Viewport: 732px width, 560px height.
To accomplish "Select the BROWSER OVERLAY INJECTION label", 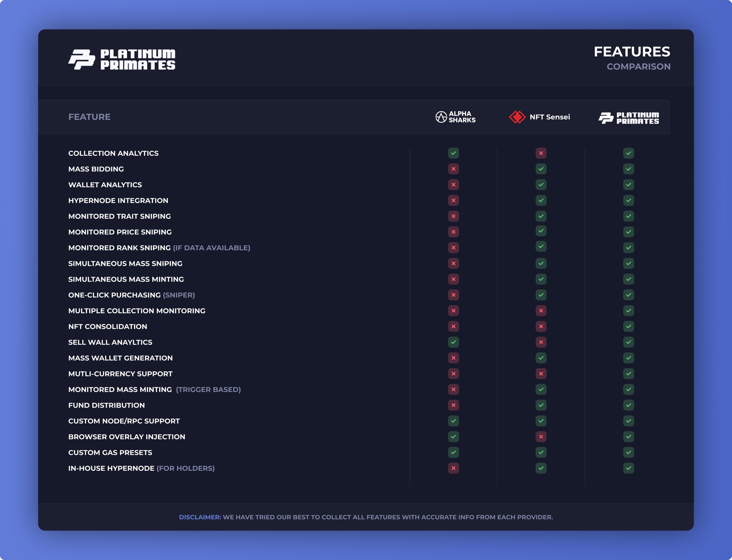I will point(127,436).
